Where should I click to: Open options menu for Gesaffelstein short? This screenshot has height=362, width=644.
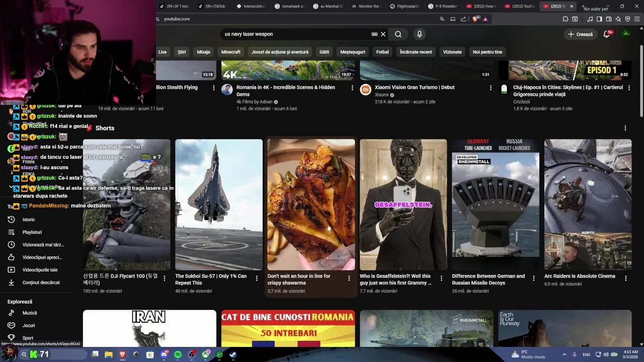(441, 278)
